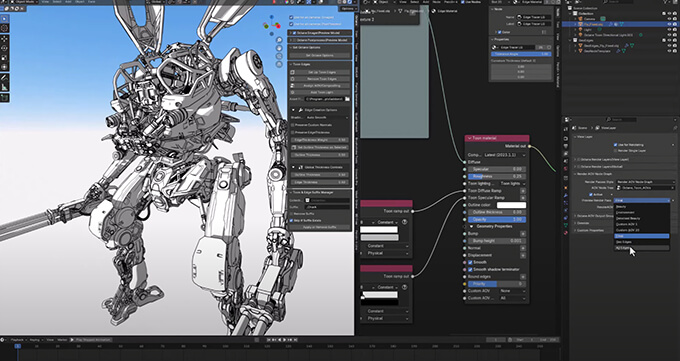
Task: Click Assign AOV/Compositing button
Action: click(x=320, y=85)
